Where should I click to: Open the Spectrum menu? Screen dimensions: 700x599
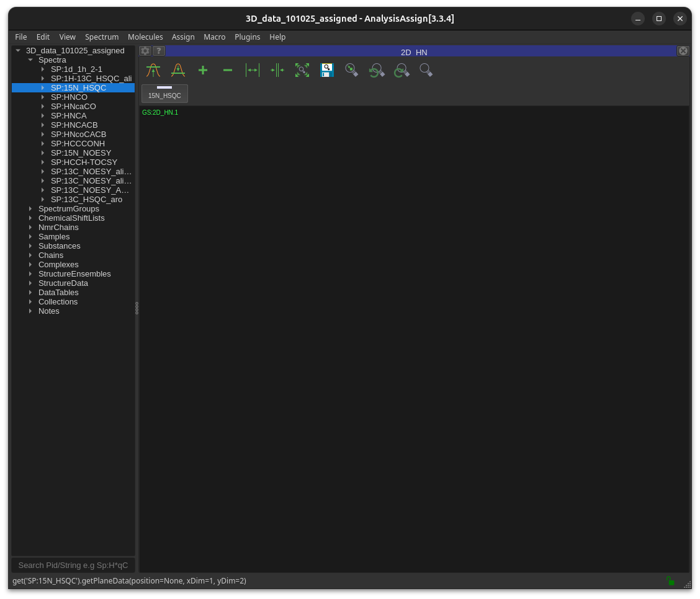[x=102, y=37]
